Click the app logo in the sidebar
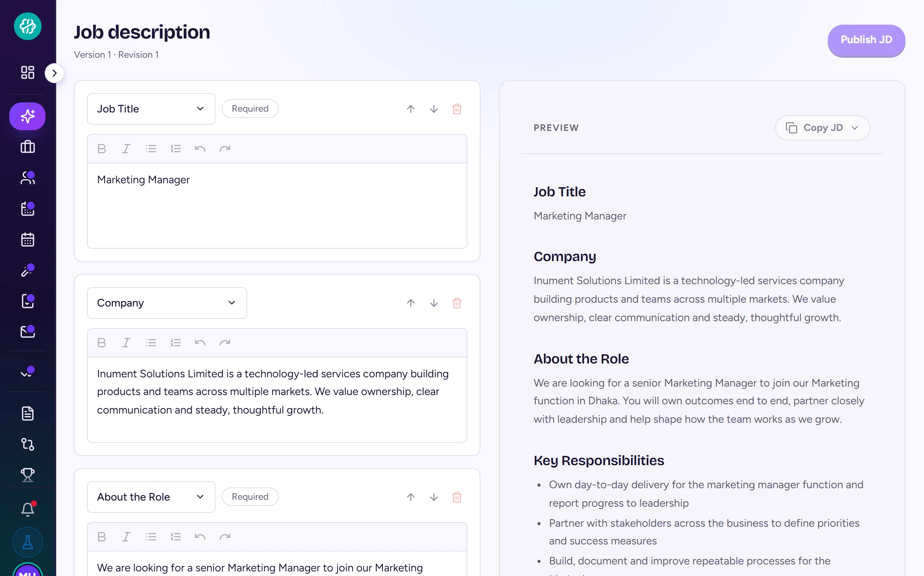The height and width of the screenshot is (576, 924). coord(28,26)
